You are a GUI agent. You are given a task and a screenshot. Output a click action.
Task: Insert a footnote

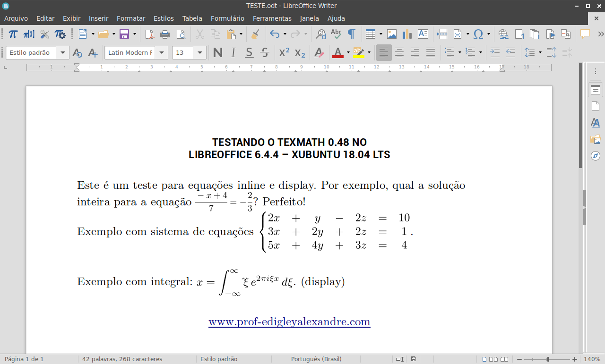[x=519, y=34]
